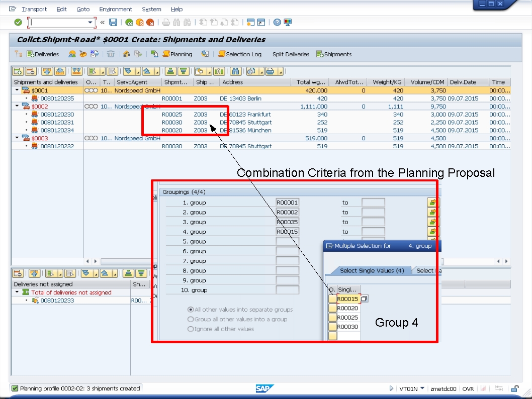Open the Selection Log via its icon
532x399 pixels.
tap(222, 54)
